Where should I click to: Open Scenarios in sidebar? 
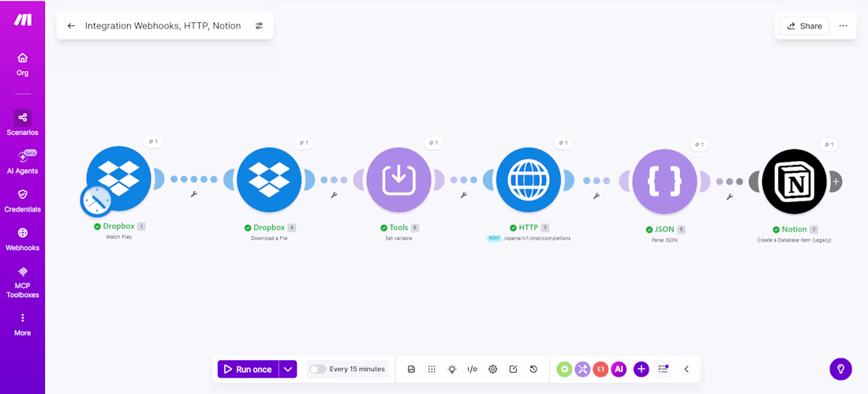[x=22, y=124]
